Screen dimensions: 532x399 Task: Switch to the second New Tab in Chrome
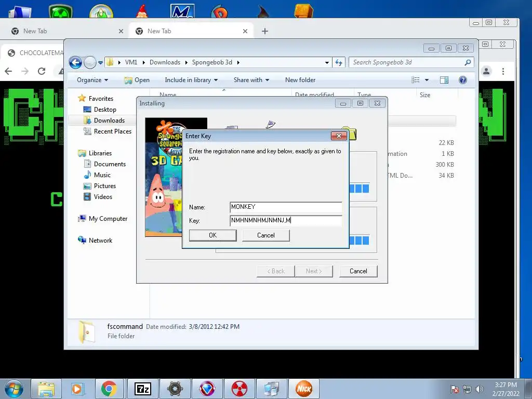190,31
